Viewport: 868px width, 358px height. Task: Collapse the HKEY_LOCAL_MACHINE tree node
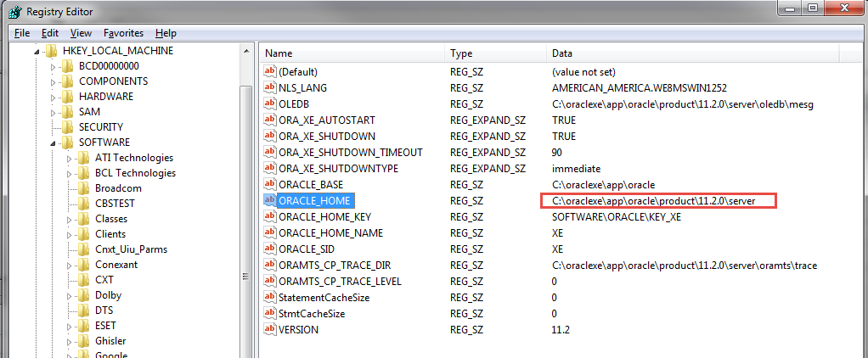[37, 52]
